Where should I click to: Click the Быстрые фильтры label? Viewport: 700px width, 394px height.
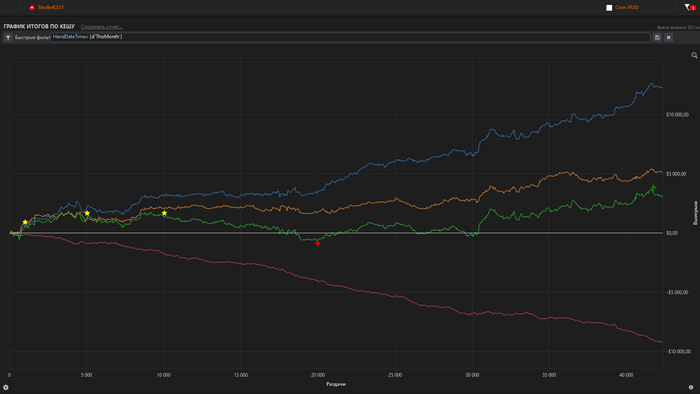(x=33, y=37)
